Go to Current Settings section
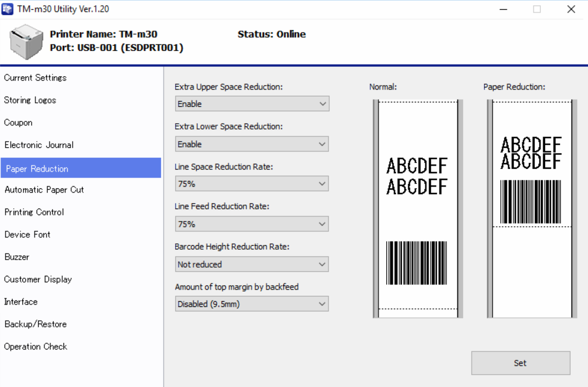588x387 pixels. click(x=35, y=78)
